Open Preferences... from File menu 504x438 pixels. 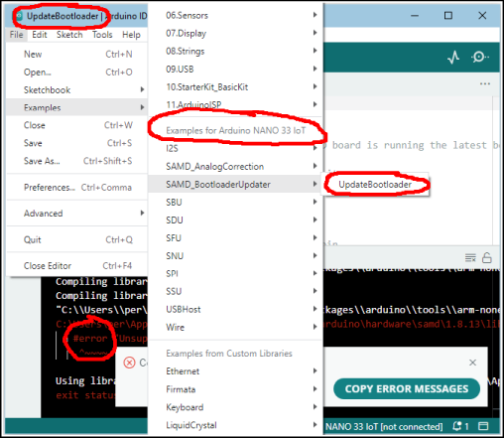coord(76,188)
